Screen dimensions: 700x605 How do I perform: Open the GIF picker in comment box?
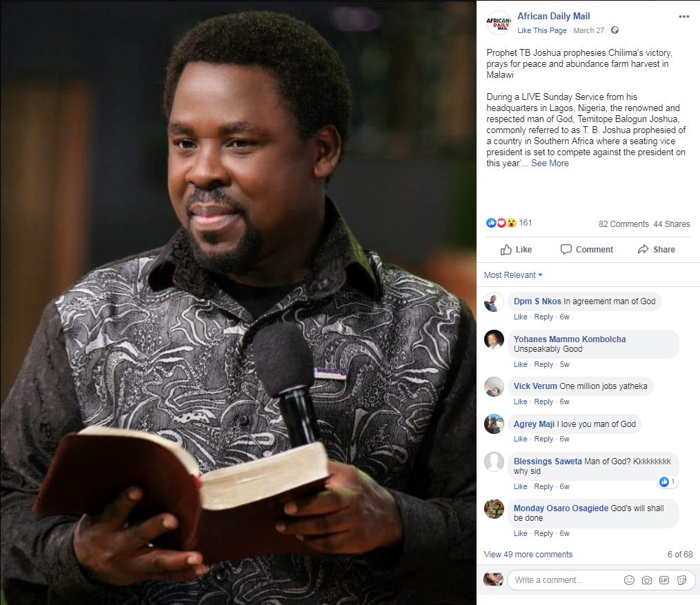click(x=664, y=580)
